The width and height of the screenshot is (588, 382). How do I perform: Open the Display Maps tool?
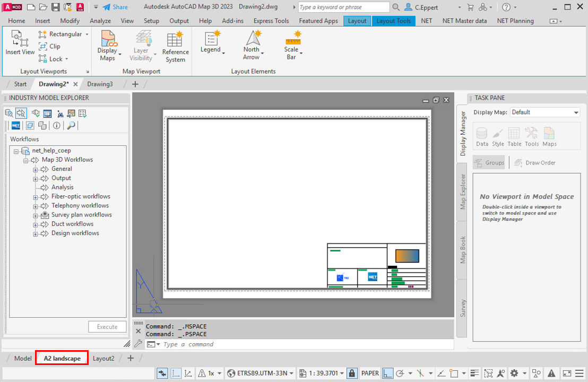pos(108,46)
